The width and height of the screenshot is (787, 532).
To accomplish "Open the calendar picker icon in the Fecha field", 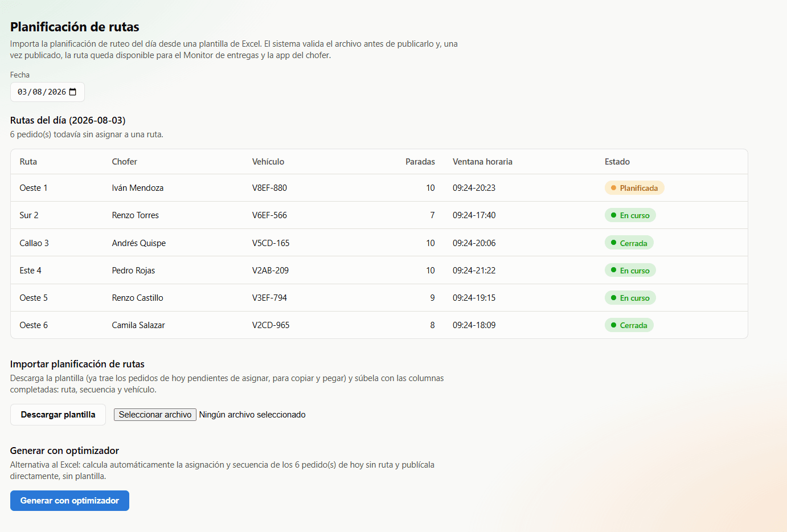I will coord(73,92).
